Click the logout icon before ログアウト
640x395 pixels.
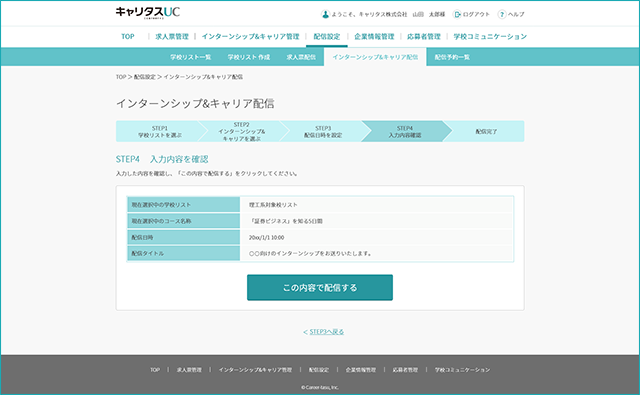(457, 14)
